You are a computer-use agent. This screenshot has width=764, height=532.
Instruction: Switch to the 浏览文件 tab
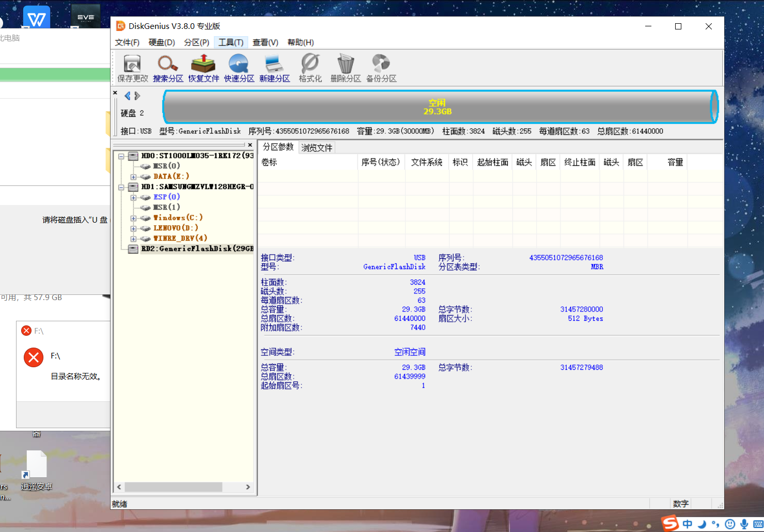(x=317, y=148)
